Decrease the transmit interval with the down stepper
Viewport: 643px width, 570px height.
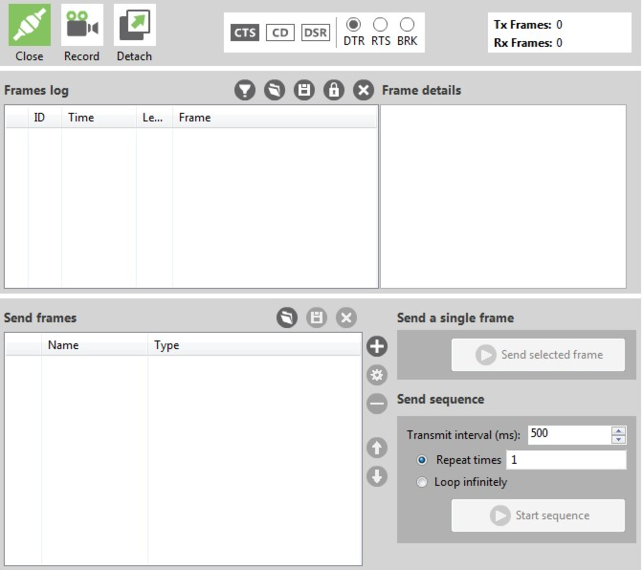pyautogui.click(x=618, y=440)
